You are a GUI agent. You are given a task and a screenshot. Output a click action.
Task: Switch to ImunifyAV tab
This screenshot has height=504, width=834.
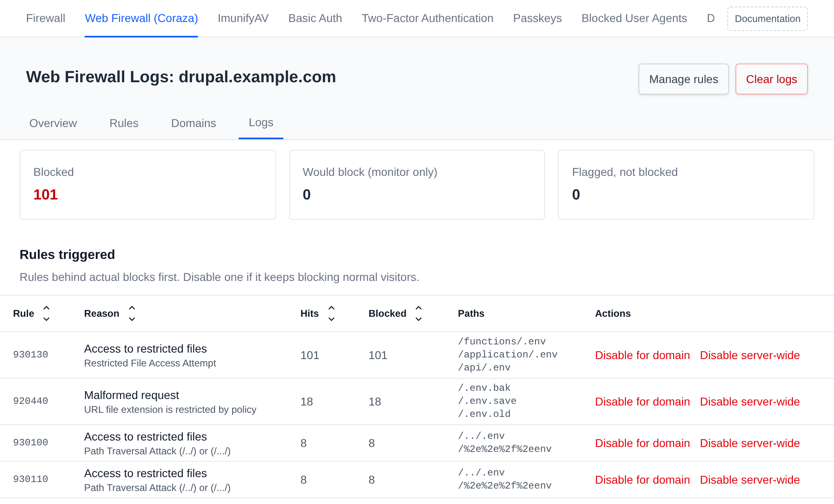click(x=243, y=18)
